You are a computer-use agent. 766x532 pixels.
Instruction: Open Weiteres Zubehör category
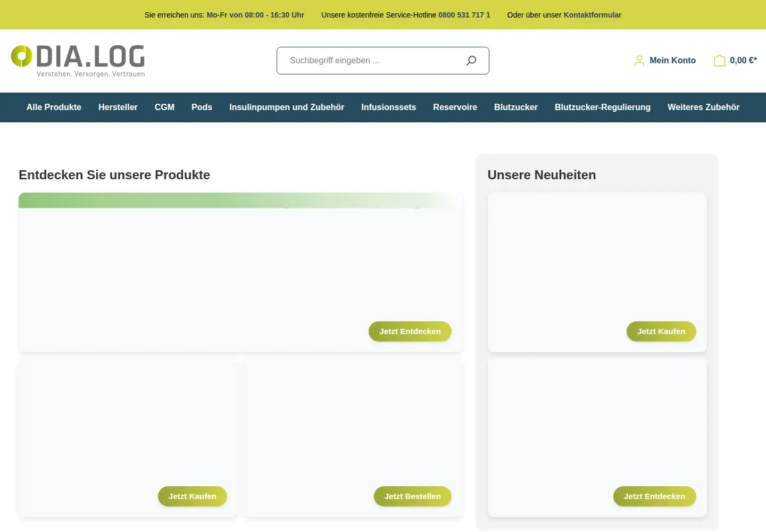(x=703, y=107)
